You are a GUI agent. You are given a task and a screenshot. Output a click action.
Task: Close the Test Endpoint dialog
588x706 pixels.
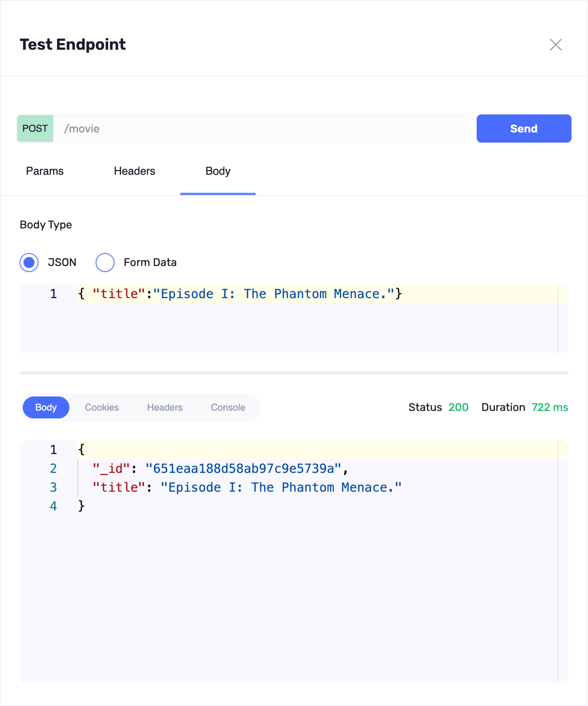pyautogui.click(x=555, y=45)
